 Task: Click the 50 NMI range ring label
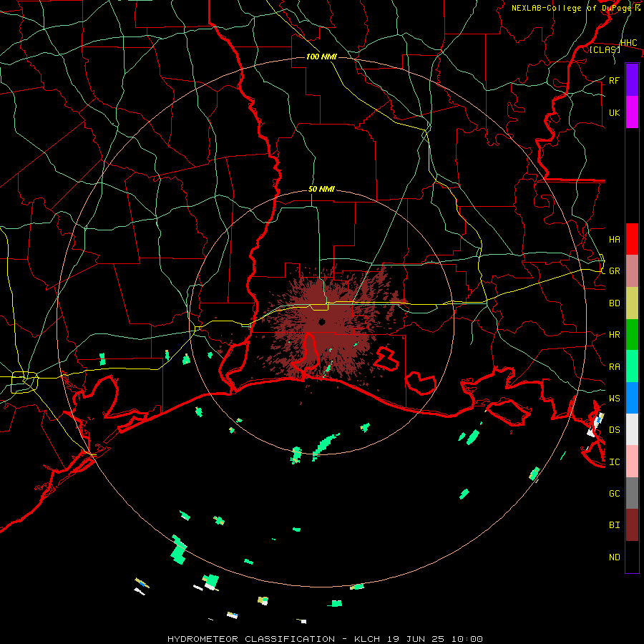click(321, 190)
